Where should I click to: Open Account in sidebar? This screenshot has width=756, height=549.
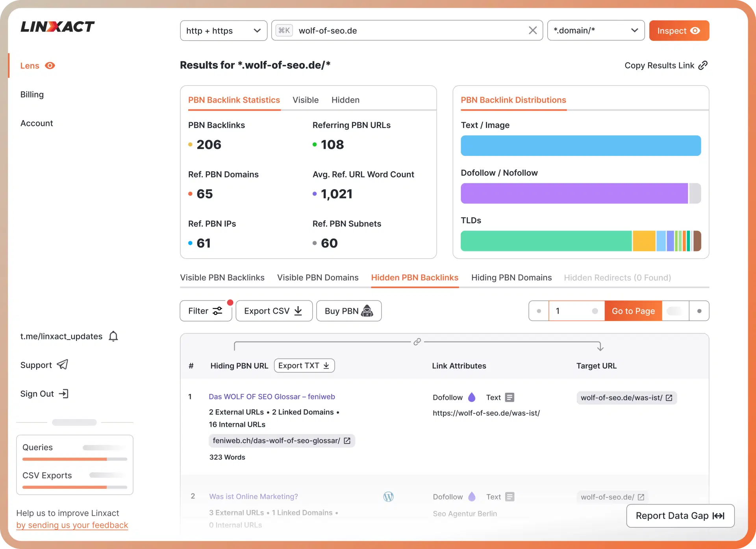click(x=37, y=123)
